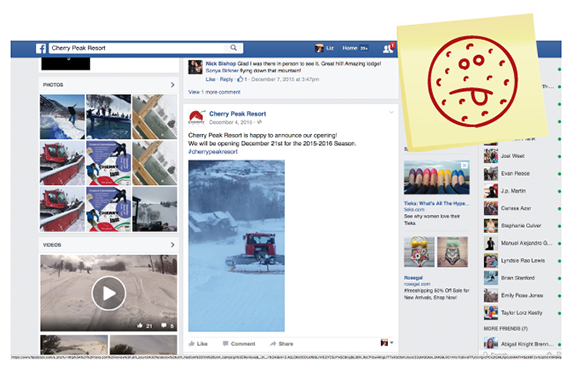
Task: Open chat with J.p. Martin
Action: 522,191
